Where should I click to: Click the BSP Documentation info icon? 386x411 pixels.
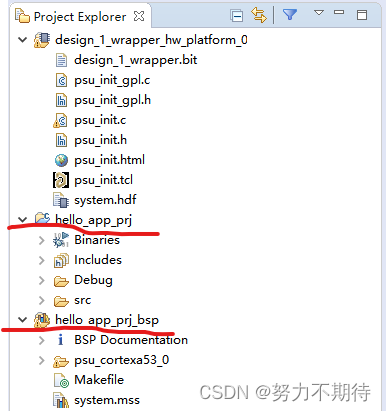tap(60, 340)
